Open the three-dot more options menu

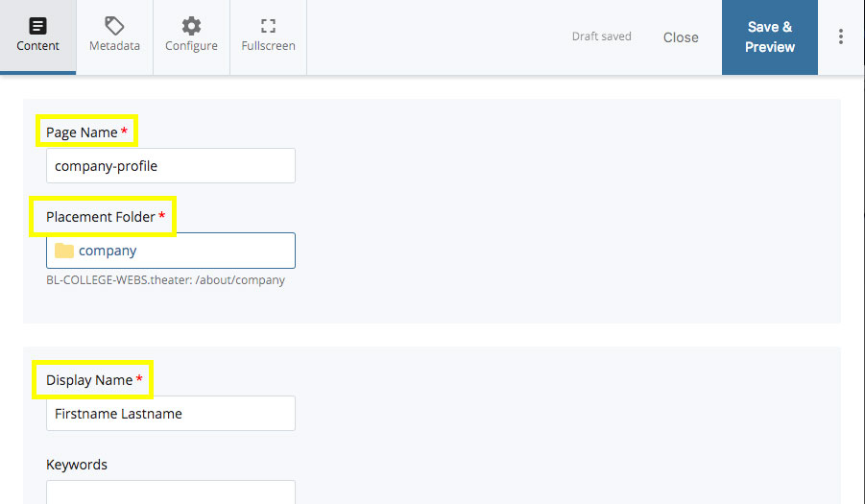coord(841,36)
